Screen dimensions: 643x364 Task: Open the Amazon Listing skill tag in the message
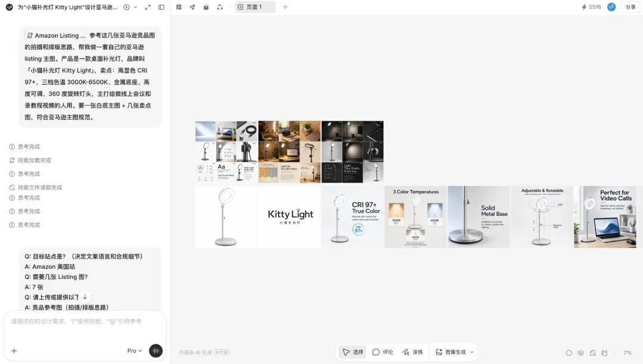pos(56,36)
